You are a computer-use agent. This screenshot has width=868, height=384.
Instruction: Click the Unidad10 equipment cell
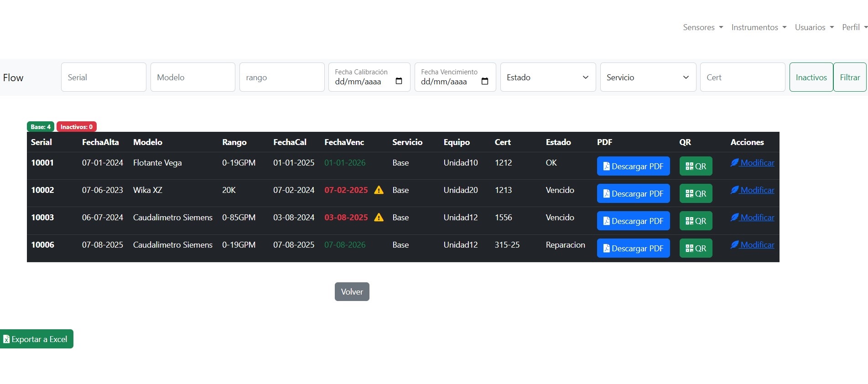pyautogui.click(x=461, y=163)
